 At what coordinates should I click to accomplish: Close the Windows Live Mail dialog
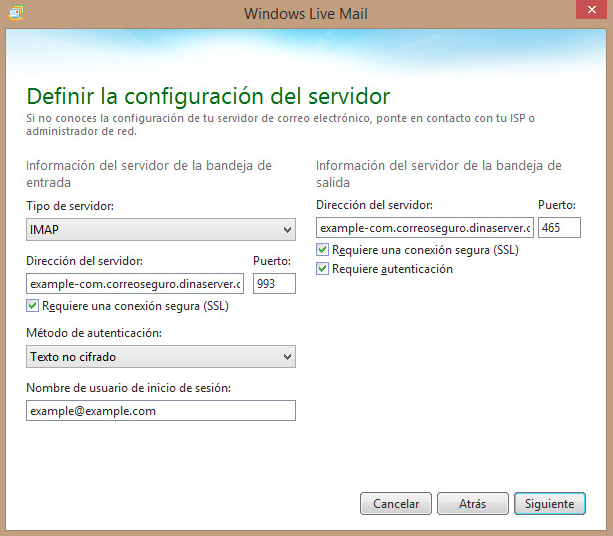coord(591,9)
